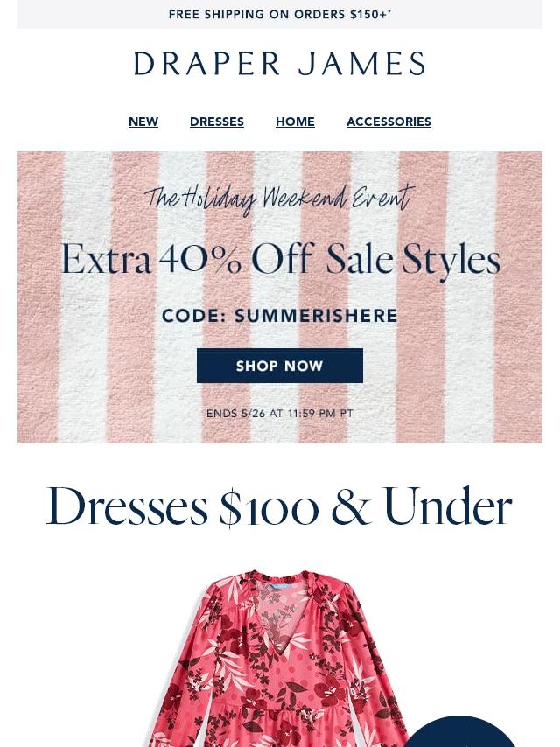Click the dollar sign in dresses heading

(230, 508)
